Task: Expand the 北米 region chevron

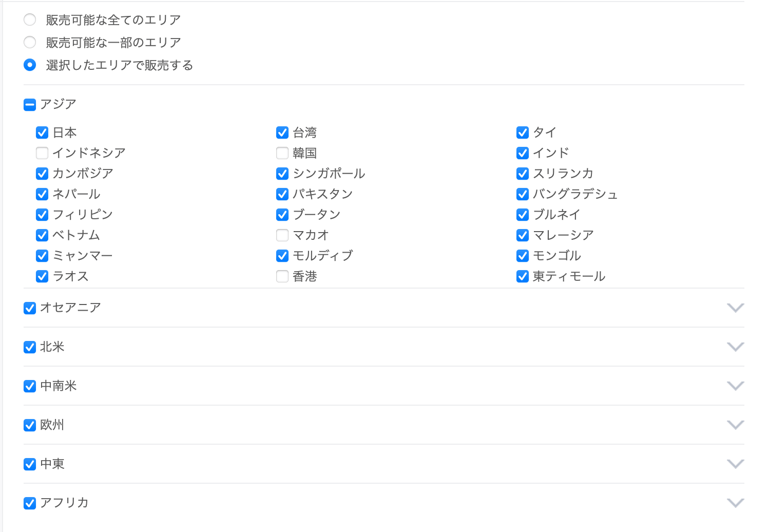Action: pos(735,347)
